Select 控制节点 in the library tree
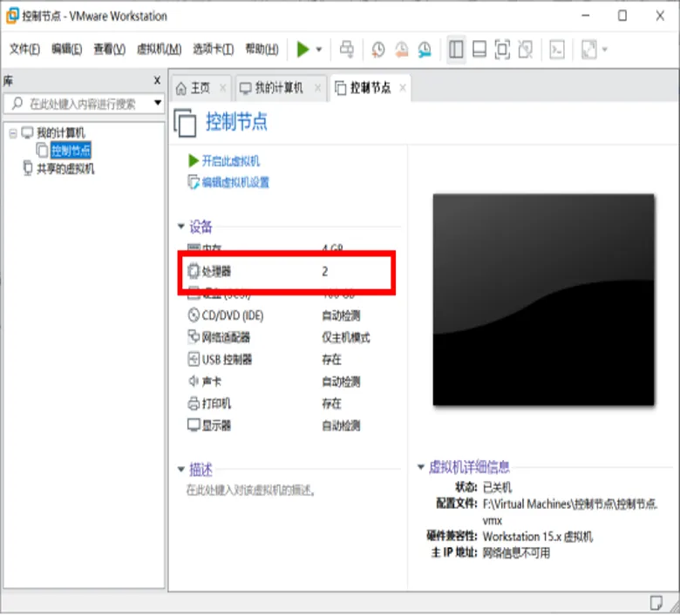The width and height of the screenshot is (680, 616). point(71,151)
